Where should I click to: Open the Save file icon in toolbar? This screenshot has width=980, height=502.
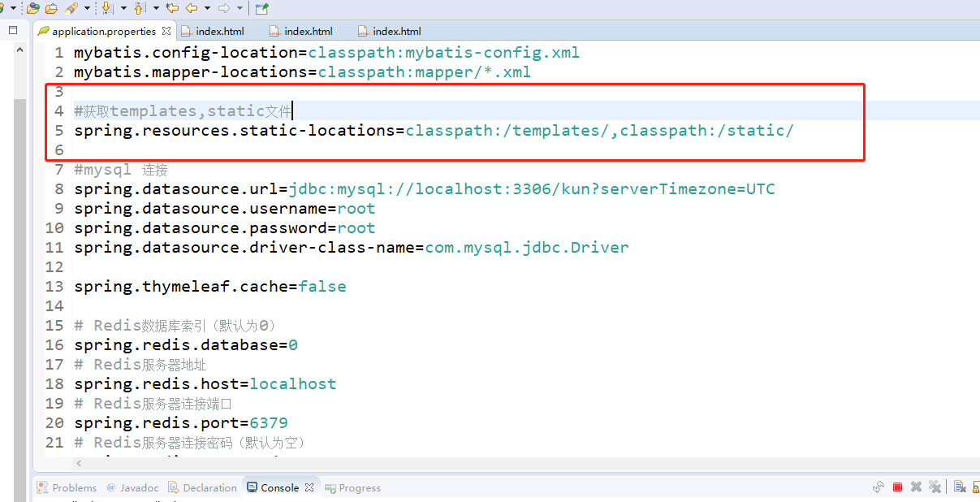click(33, 9)
